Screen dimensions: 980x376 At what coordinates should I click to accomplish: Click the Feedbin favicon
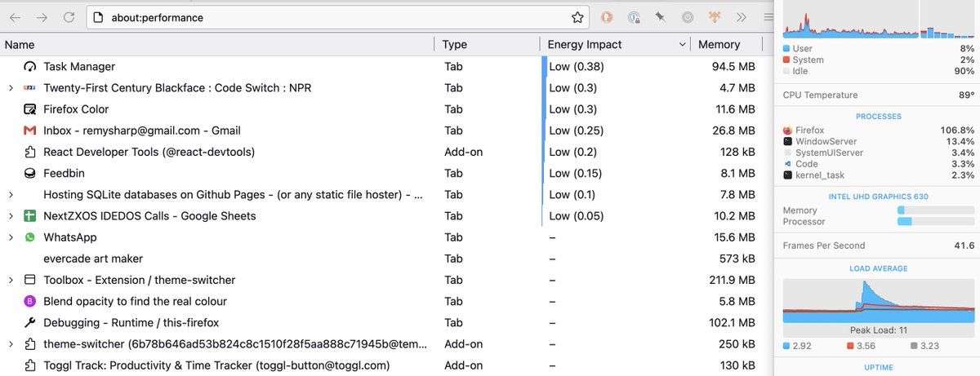[x=29, y=174]
